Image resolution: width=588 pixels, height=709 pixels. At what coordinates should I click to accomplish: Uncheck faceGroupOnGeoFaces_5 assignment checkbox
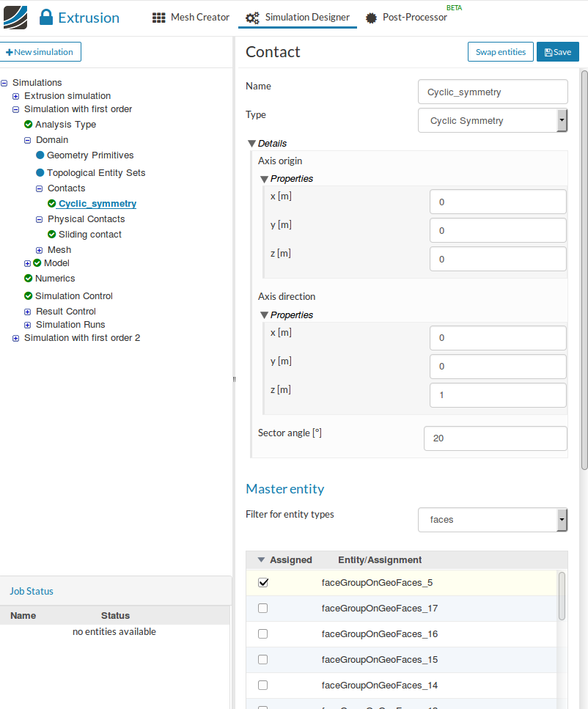tap(263, 583)
